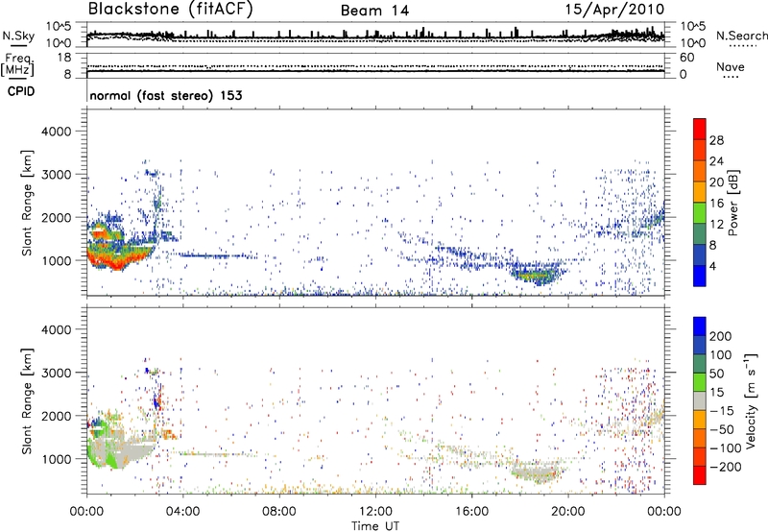
Task: Select the '12' label on the power colorbar
Action: [x=716, y=225]
